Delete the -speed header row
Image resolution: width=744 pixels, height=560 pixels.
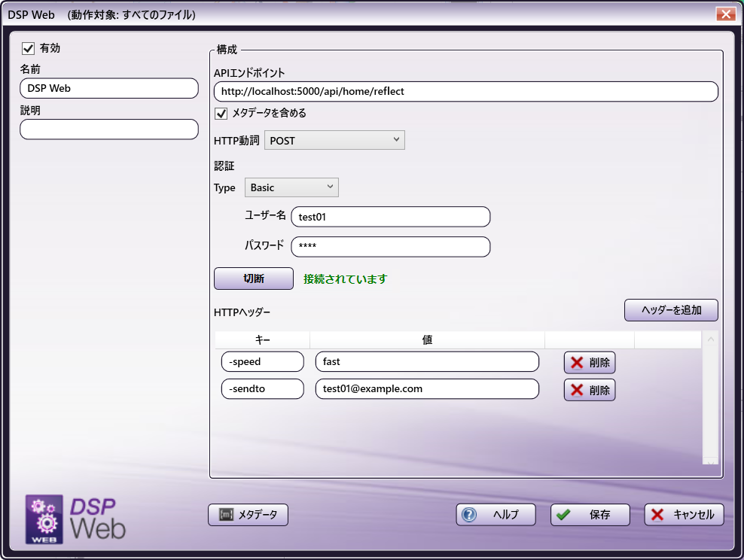tap(590, 363)
